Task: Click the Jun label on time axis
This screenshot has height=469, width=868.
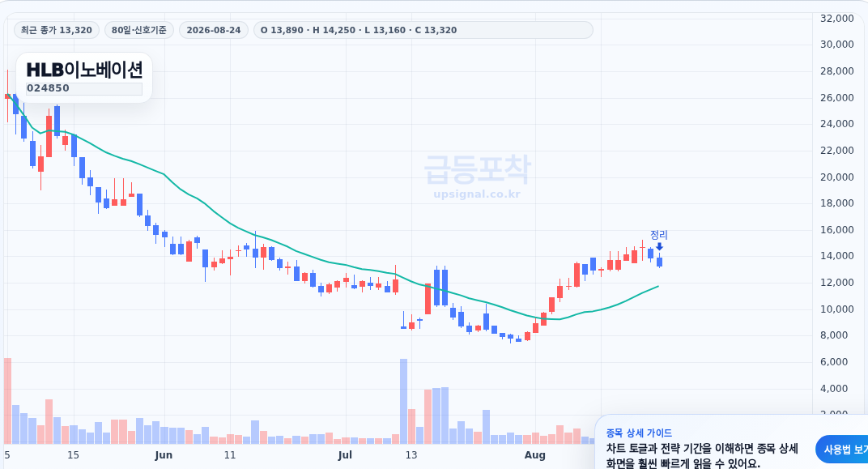Action: [164, 455]
